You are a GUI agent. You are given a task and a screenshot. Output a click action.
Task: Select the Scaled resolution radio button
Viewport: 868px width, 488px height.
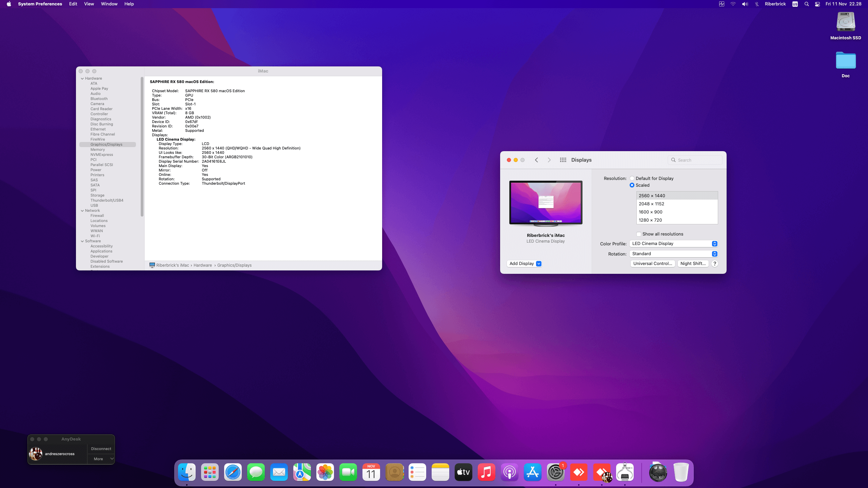click(x=632, y=185)
